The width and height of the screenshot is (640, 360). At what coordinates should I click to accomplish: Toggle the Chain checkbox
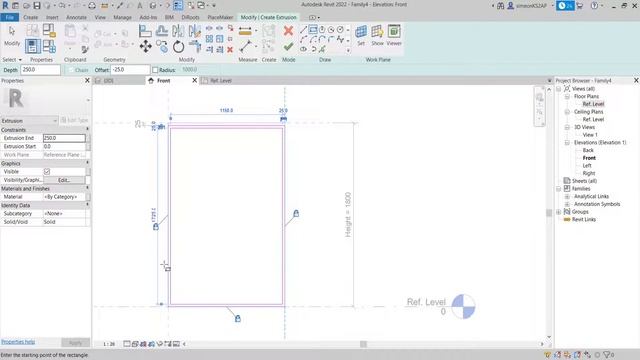click(71, 70)
